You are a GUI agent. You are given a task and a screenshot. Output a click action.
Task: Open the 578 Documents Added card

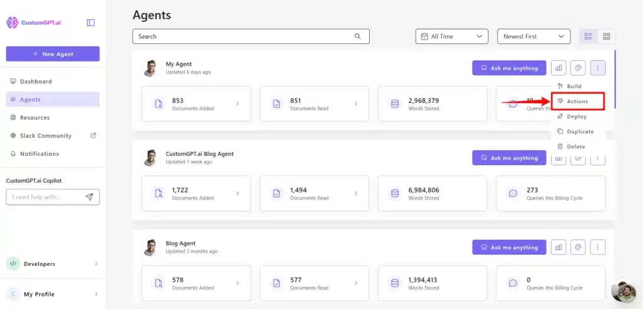196,283
